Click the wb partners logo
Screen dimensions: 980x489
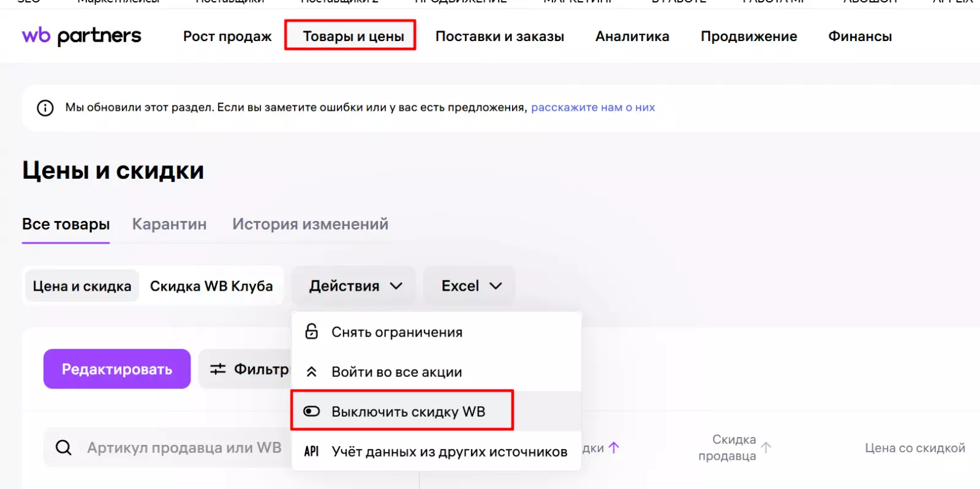tap(81, 36)
